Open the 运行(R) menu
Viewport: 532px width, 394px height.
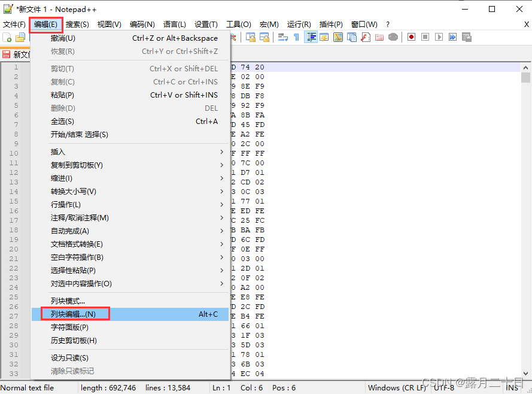pyautogui.click(x=299, y=25)
